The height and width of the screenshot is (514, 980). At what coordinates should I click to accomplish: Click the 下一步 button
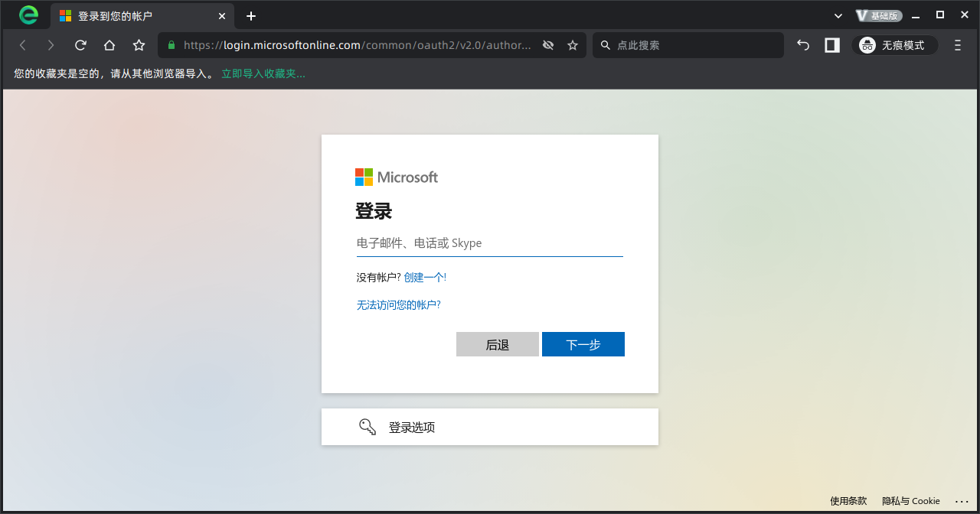(x=583, y=344)
